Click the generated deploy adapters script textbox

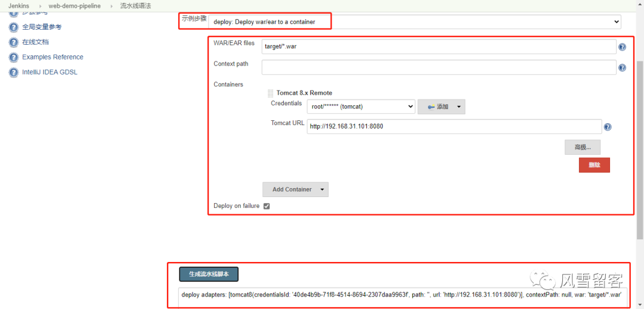click(403, 297)
